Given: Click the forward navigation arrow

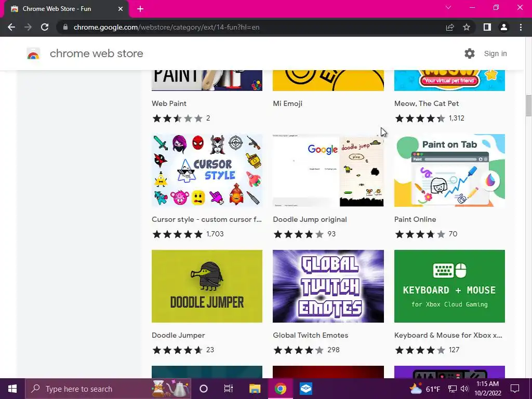Looking at the screenshot, I should 28,27.
